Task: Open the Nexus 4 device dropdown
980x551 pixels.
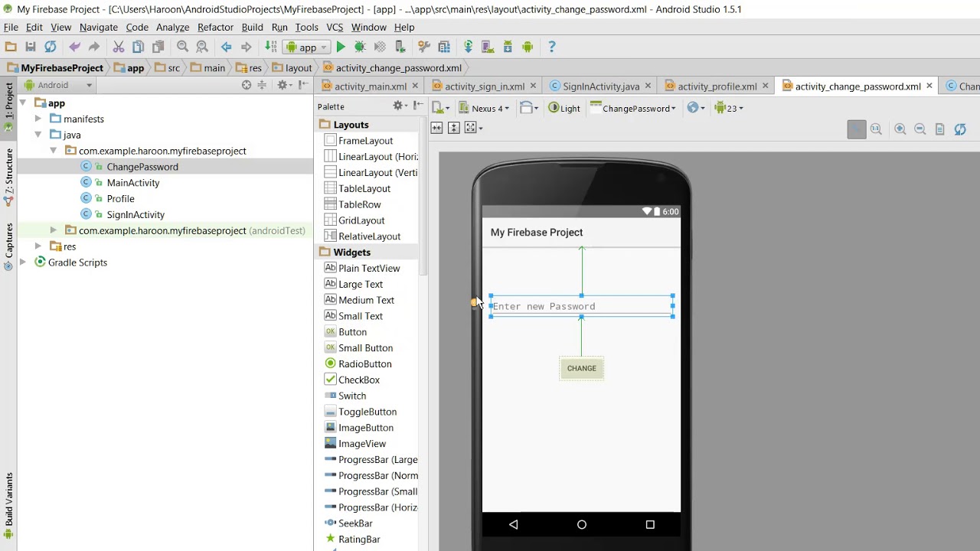Action: [x=485, y=108]
